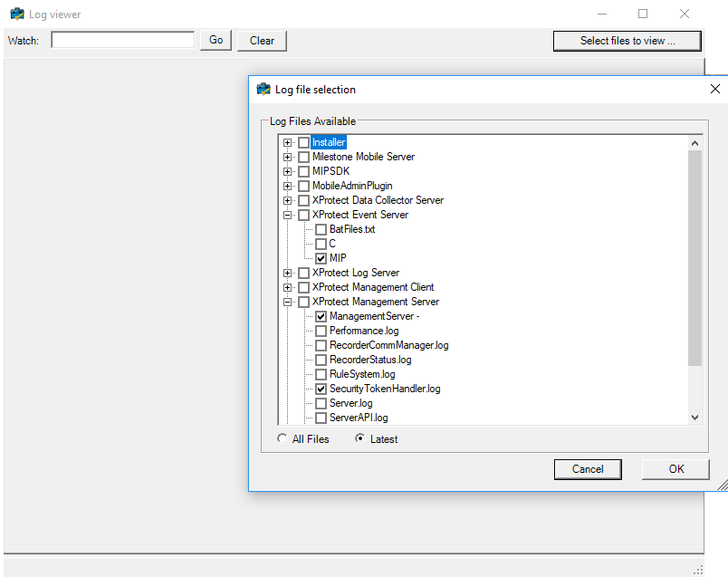Viewport: 728px width, 577px height.
Task: Click the log list scroll up arrow
Action: [x=694, y=143]
